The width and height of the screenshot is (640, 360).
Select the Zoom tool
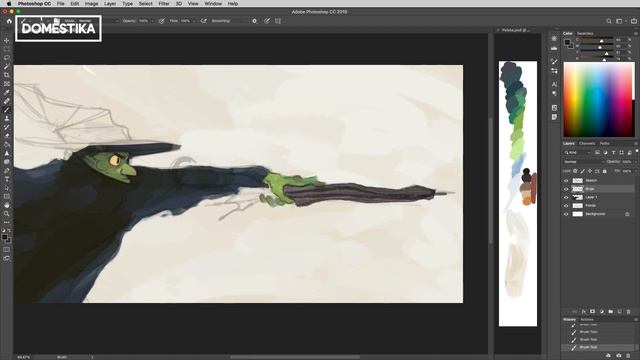(7, 213)
